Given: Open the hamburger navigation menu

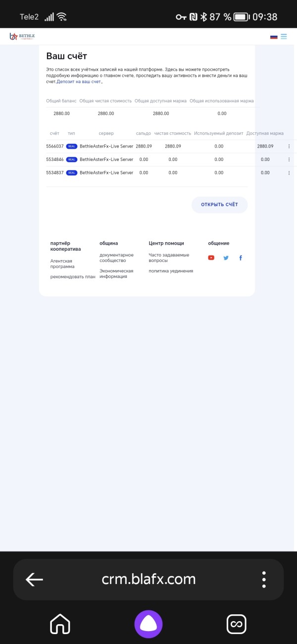Looking at the screenshot, I should click(284, 36).
